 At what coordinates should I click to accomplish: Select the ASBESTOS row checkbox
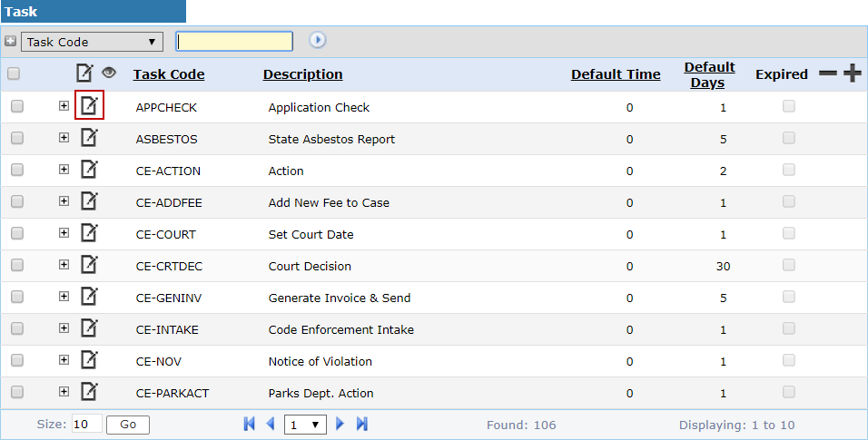(x=17, y=138)
